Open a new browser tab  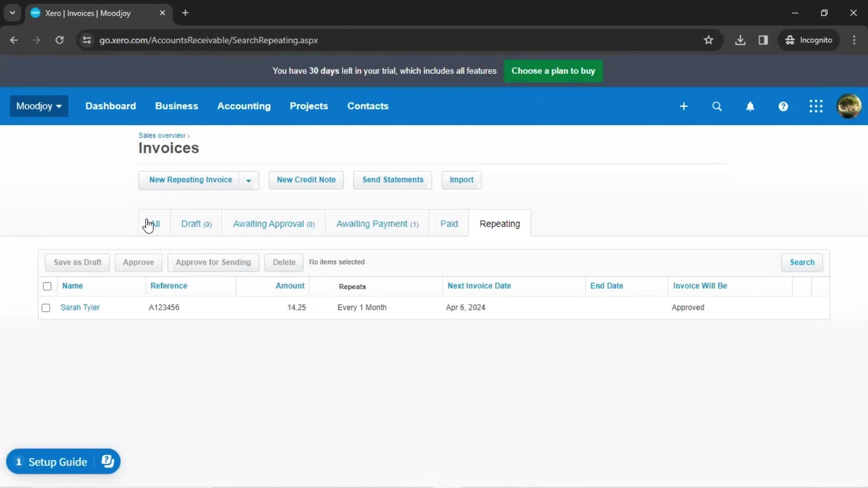pyautogui.click(x=185, y=13)
